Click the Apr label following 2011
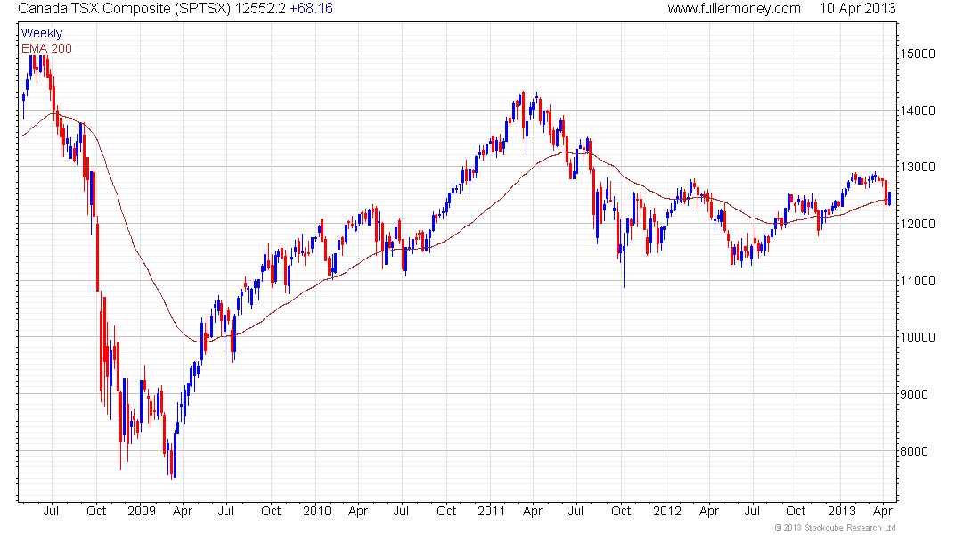This screenshot has width=980, height=535. [533, 511]
